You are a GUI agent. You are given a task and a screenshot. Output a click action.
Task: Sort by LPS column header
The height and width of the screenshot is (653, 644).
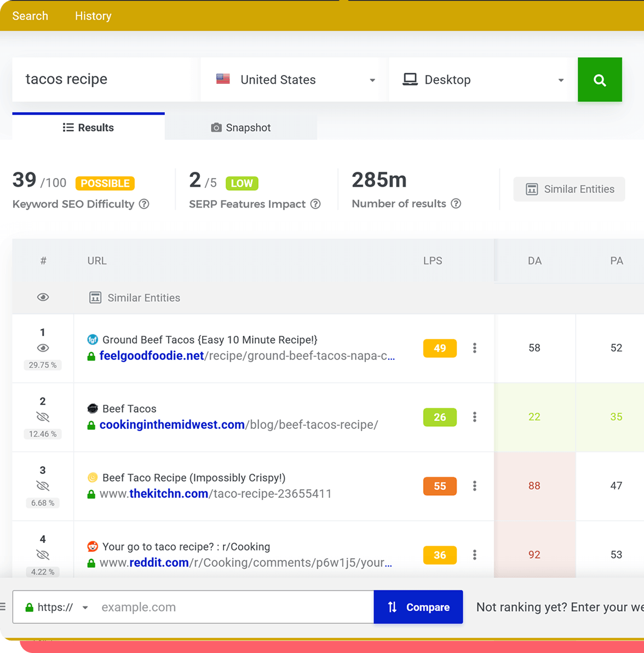click(x=433, y=261)
